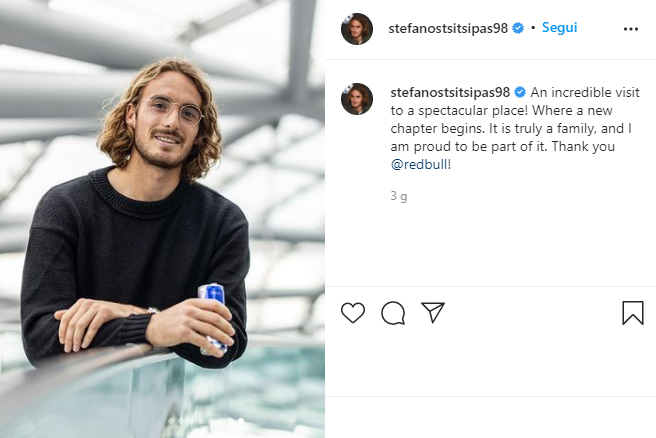656x438 pixels.
Task: Click the profile avatar beside the caption
Action: pyautogui.click(x=357, y=99)
